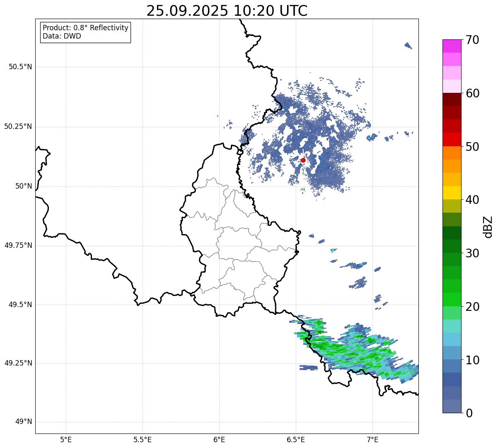Click the 50°N latitude label

point(24,186)
